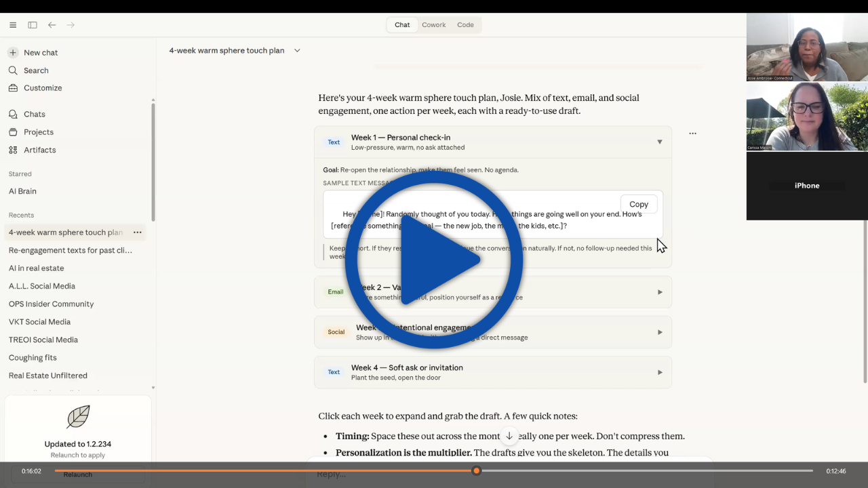Click the Reply message input field
Screen dimensions: 868x488
coord(509,474)
